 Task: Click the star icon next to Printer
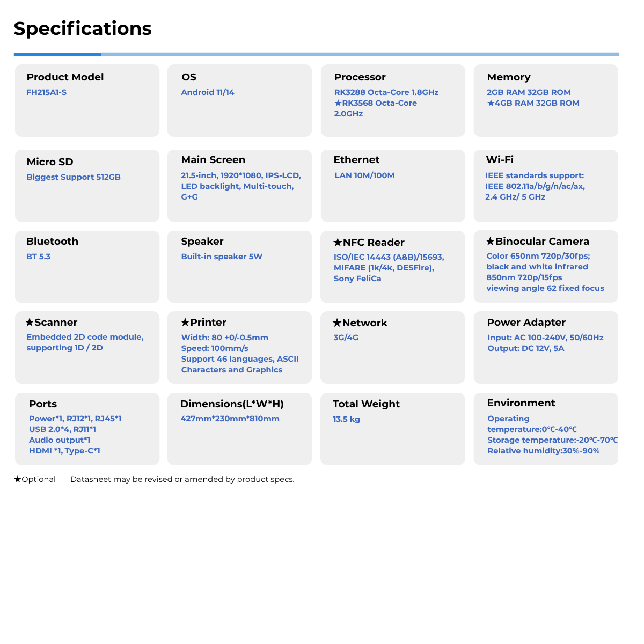(185, 323)
